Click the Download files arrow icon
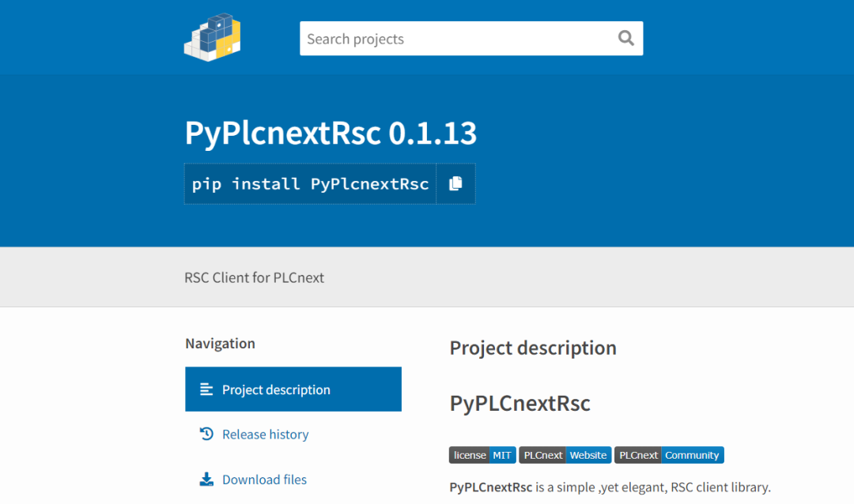The width and height of the screenshot is (854, 504). pos(206,480)
